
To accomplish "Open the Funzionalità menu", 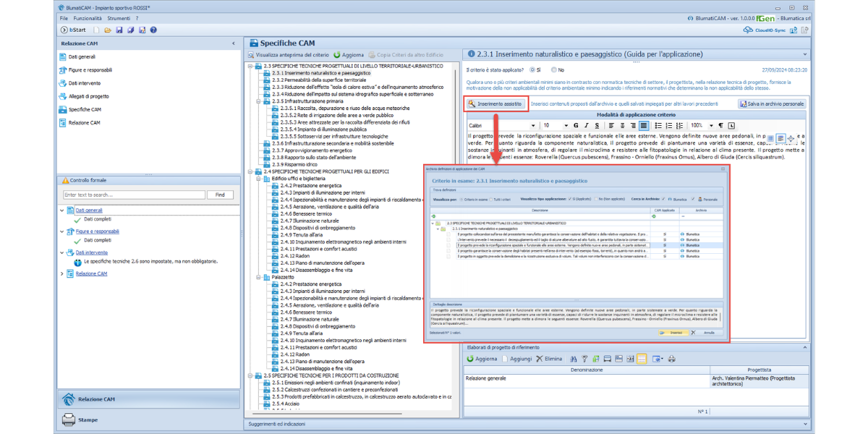I will [x=88, y=17].
